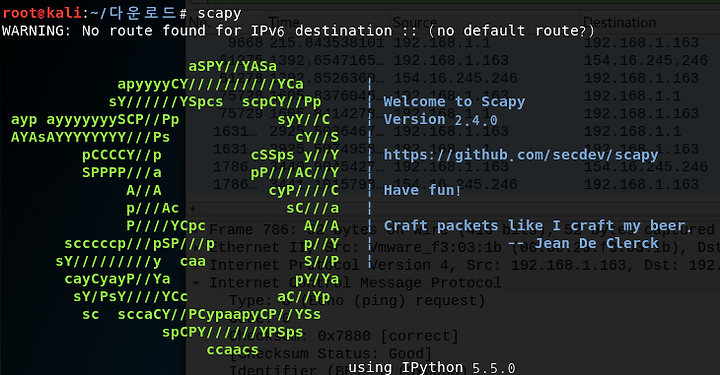Image resolution: width=720 pixels, height=375 pixels.
Task: Select the Internet Control Message Protocol line
Action: [355, 283]
